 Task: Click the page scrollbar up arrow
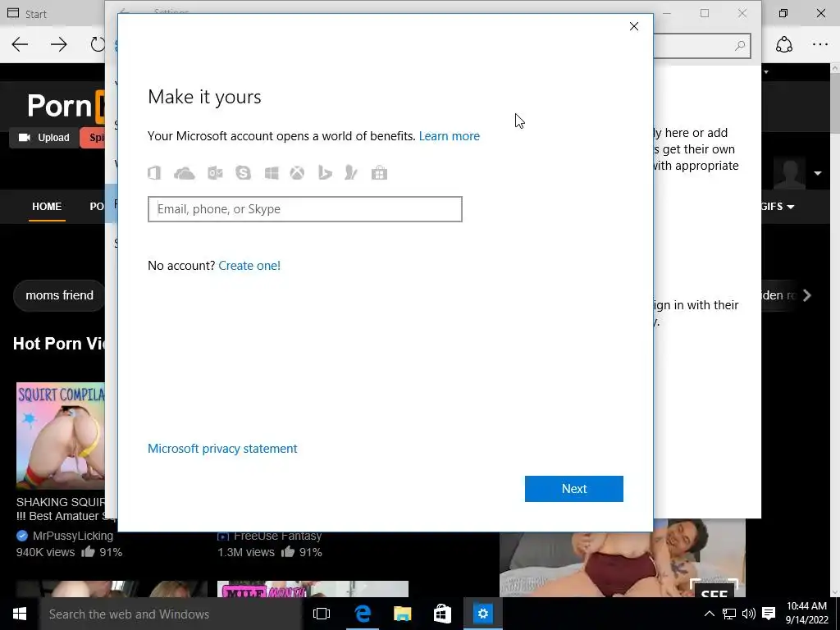(834, 69)
